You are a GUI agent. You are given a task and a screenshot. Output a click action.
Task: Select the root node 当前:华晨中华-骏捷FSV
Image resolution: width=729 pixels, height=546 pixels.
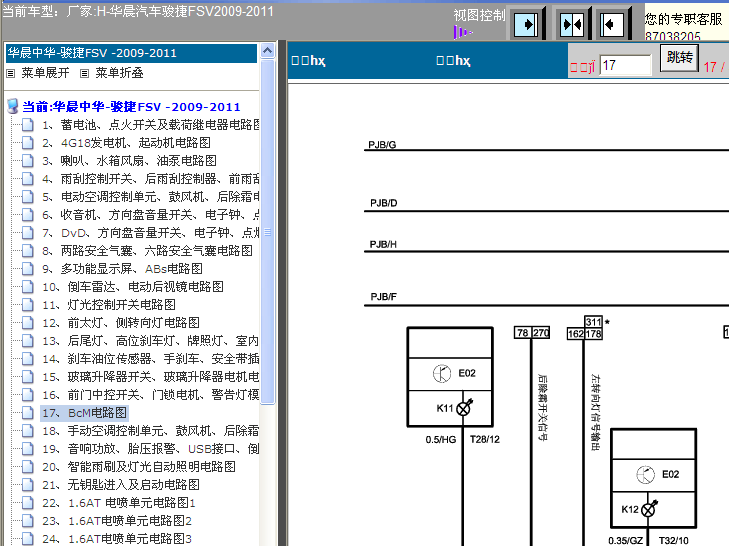132,107
